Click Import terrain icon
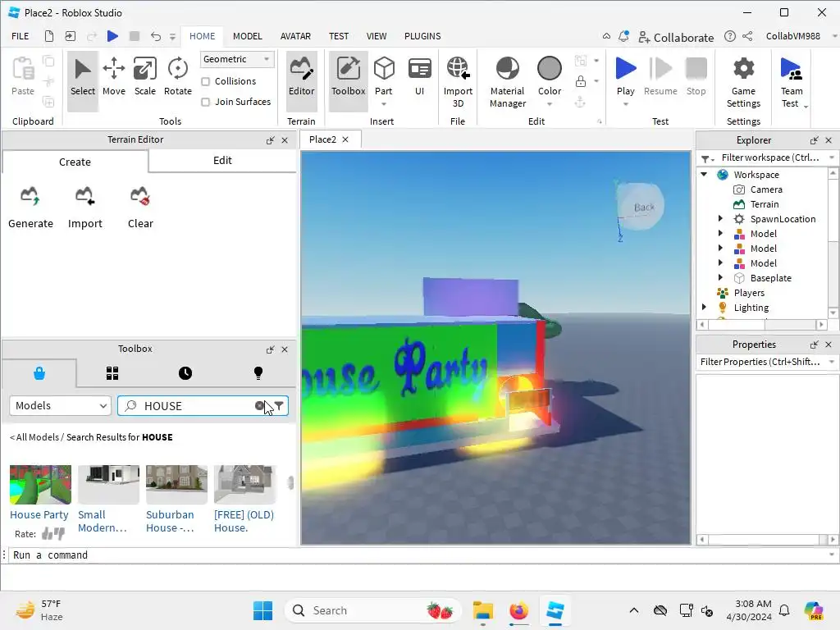The image size is (840, 630). 84,208
